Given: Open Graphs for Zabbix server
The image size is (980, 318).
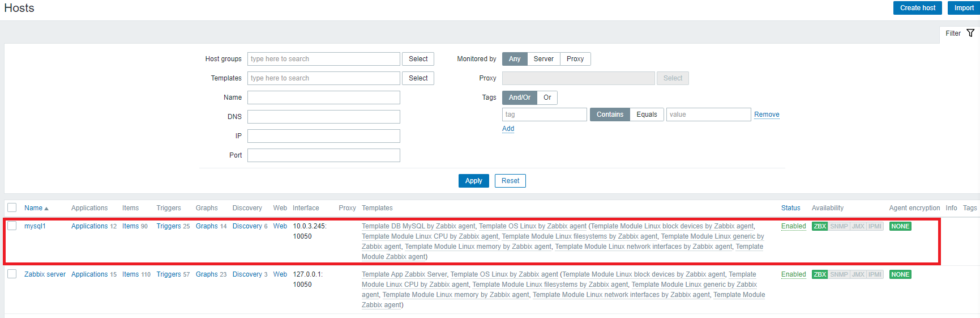Looking at the screenshot, I should [207, 274].
